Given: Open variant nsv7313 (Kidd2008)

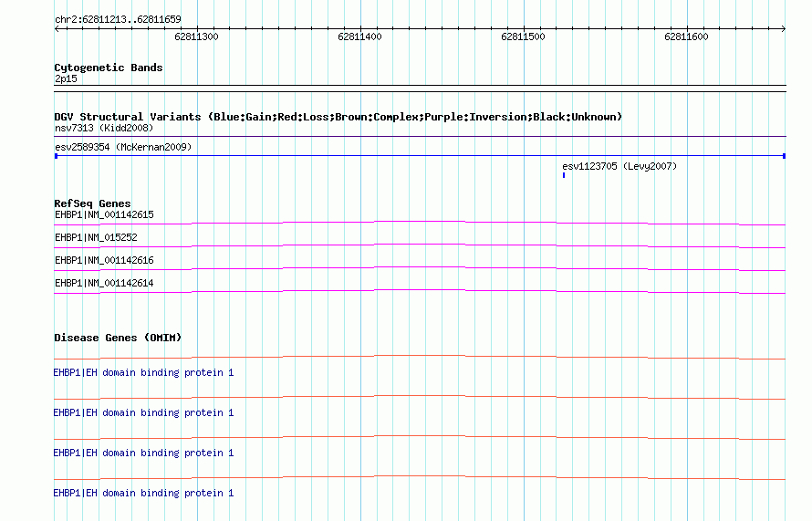Looking at the screenshot, I should (104, 128).
